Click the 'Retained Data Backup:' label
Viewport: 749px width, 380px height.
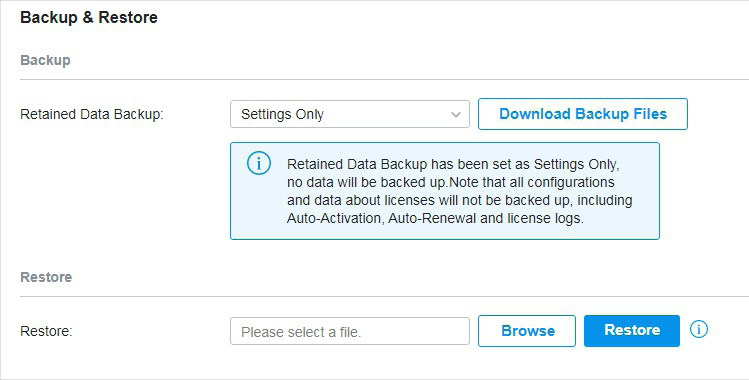pos(92,115)
